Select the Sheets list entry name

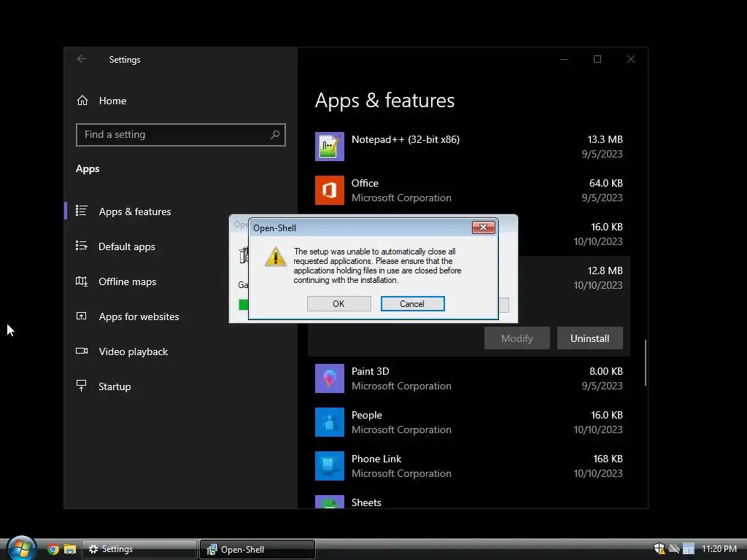(x=366, y=502)
